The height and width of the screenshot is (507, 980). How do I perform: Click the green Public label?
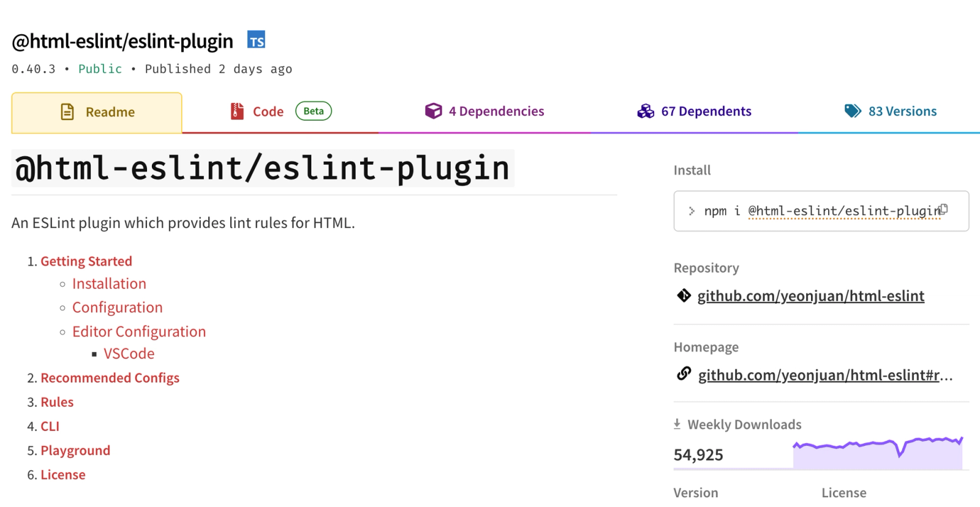(100, 69)
